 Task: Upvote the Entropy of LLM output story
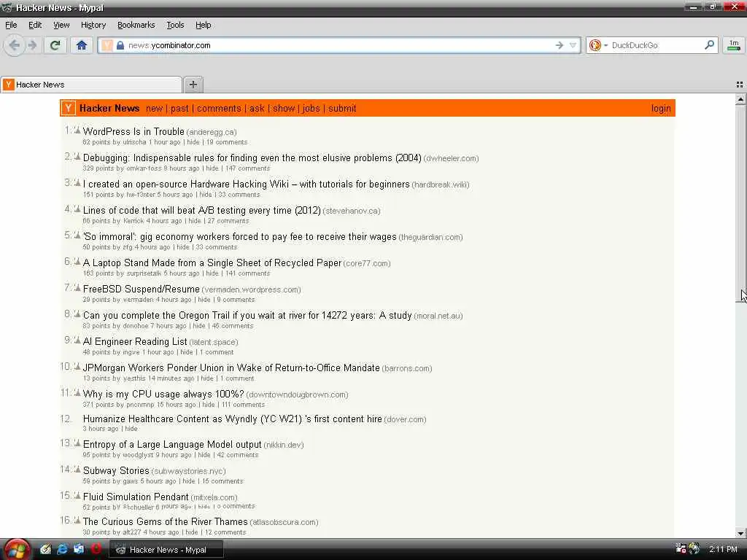pos(77,443)
